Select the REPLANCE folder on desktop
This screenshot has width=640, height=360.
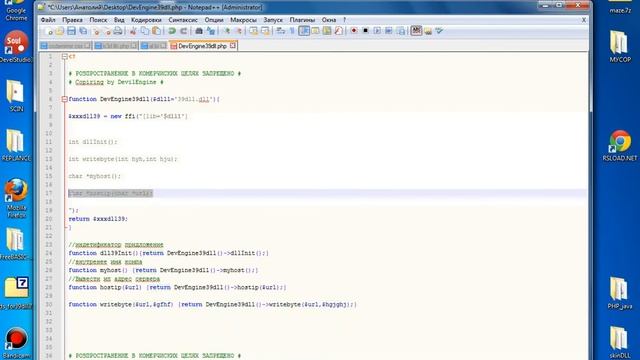16,146
